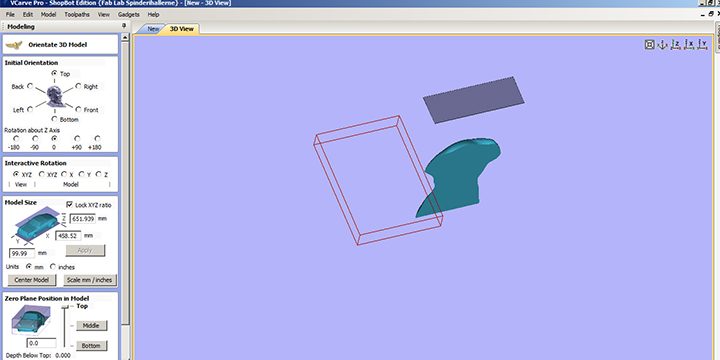720x360 pixels.
Task: Select Front initial orientation
Action: pos(78,109)
